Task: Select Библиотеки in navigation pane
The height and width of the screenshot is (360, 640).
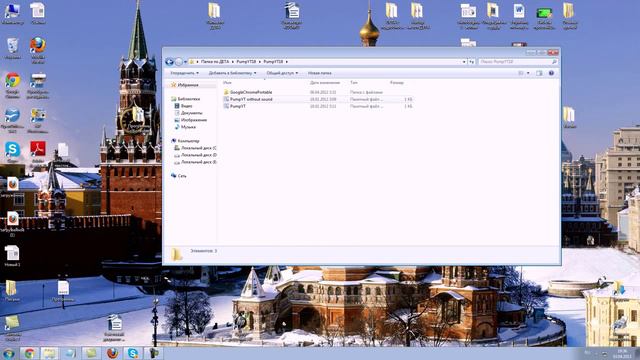Action: [x=189, y=99]
